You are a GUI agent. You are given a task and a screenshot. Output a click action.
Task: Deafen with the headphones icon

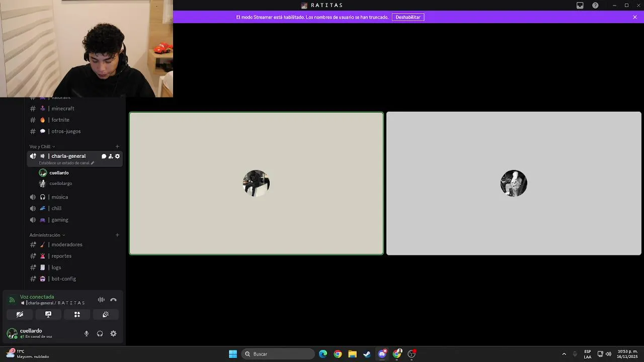(100, 333)
